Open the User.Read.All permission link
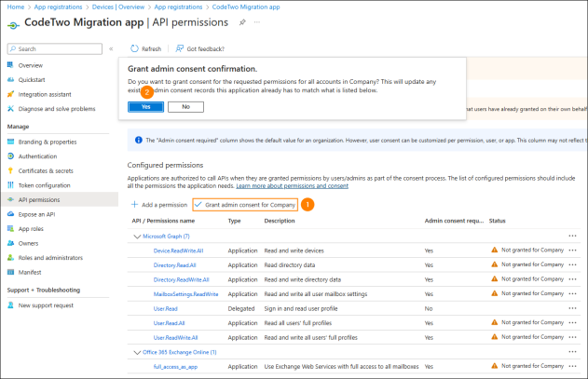 pos(169,323)
